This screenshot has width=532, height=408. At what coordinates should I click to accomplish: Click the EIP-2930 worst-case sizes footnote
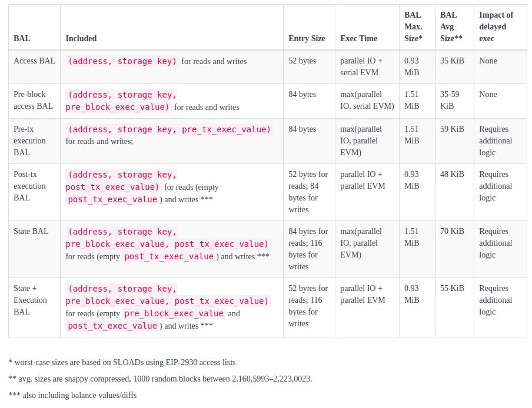pyautogui.click(x=122, y=362)
